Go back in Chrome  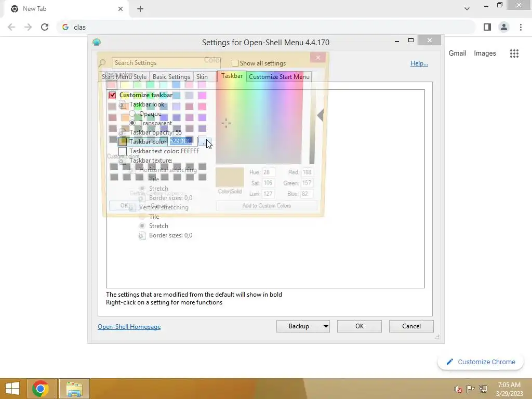click(11, 27)
